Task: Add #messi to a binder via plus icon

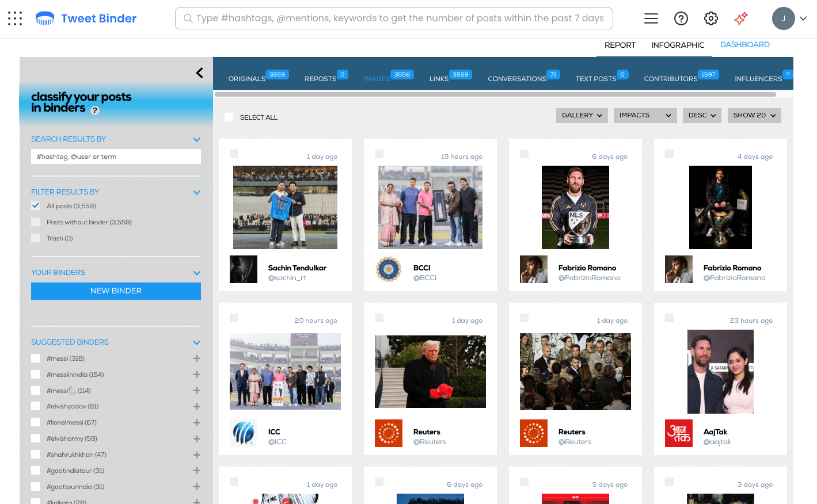Action: point(196,358)
